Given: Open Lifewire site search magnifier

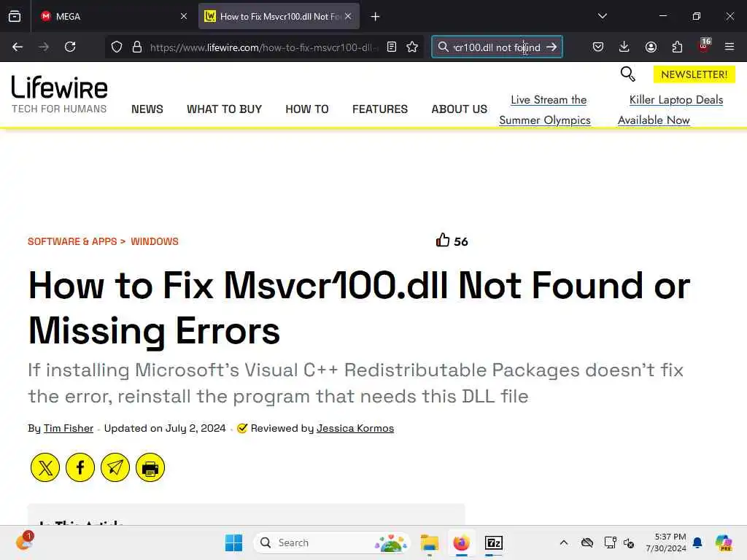Looking at the screenshot, I should [x=628, y=74].
